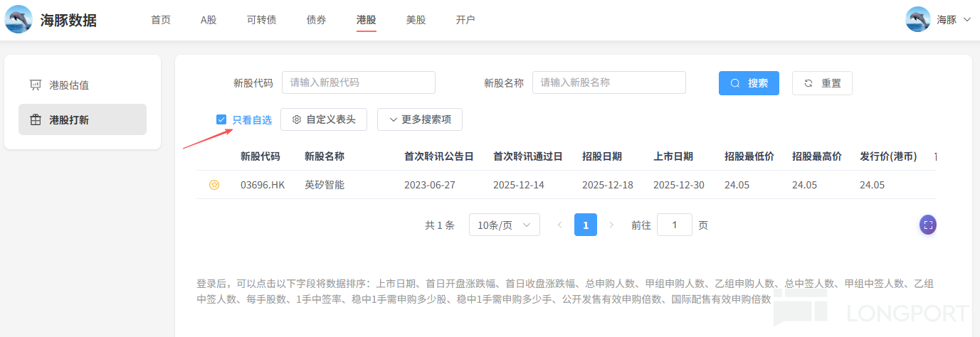Click the 招股最高价 column header
This screenshot has width=980, height=337.
click(817, 156)
